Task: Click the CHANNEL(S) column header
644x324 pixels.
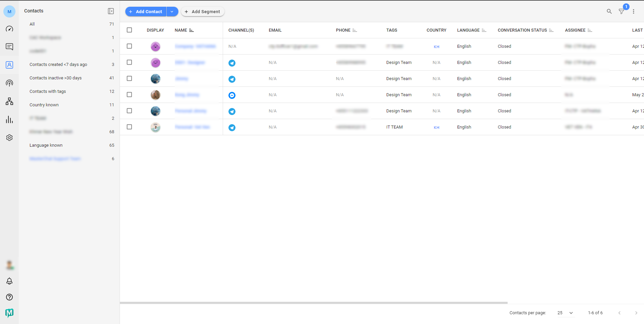Action: (x=241, y=30)
